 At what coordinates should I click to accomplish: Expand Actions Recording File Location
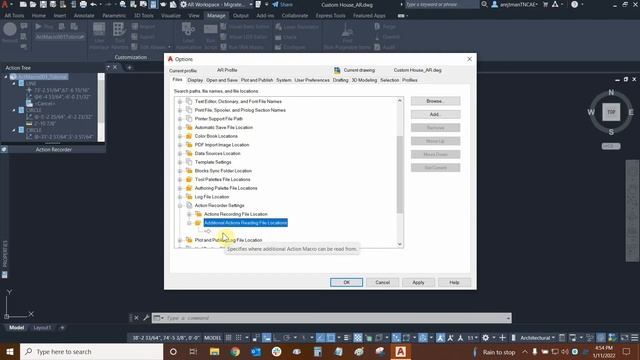[x=189, y=214]
